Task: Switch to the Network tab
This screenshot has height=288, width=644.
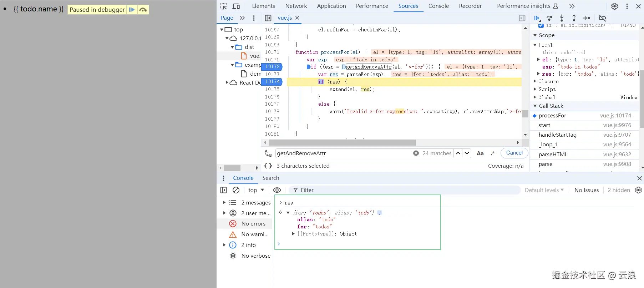Action: pyautogui.click(x=296, y=6)
